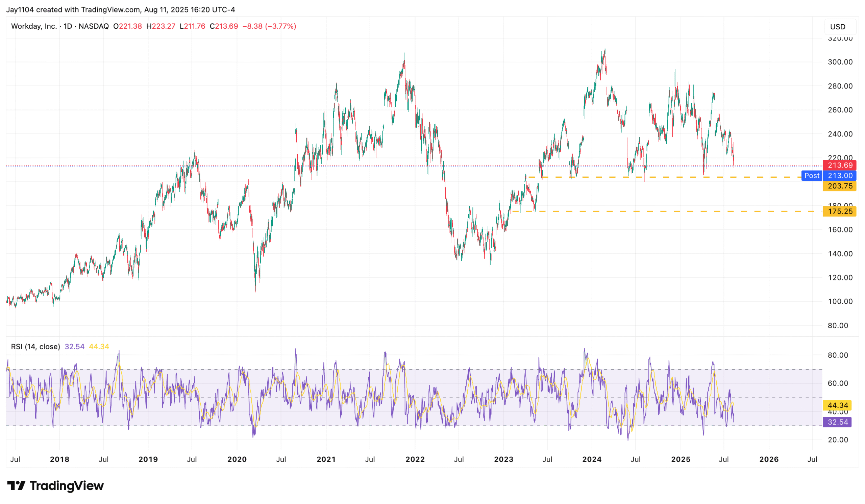
Task: Click the yellow 175.25 price level label
Action: coord(840,211)
